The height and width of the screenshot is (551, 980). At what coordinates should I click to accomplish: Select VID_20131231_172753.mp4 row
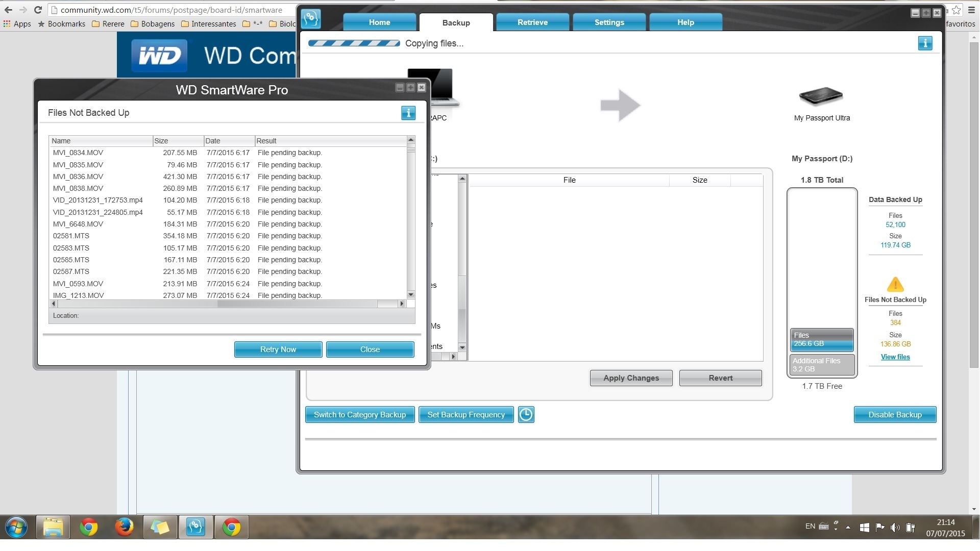228,200
